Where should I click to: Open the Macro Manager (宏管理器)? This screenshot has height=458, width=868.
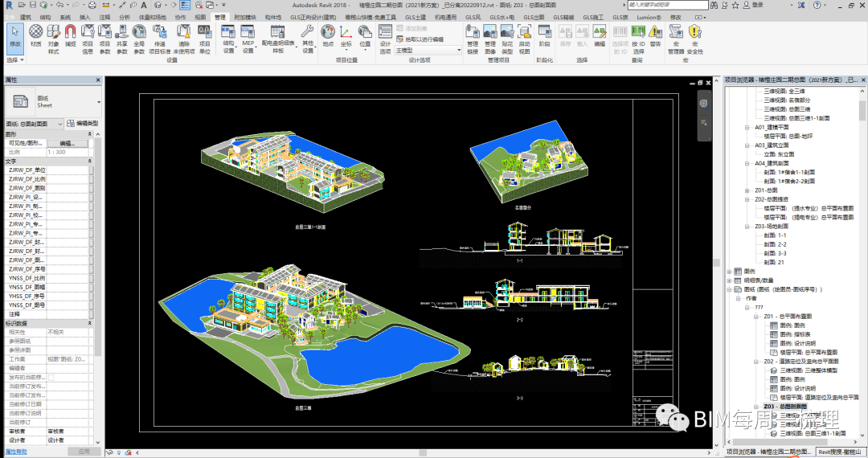pos(676,36)
